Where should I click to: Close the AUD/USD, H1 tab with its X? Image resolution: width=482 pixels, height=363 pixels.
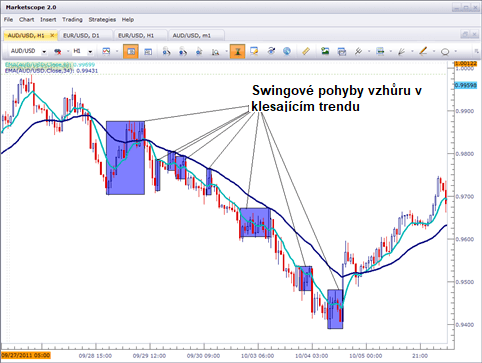[52, 35]
